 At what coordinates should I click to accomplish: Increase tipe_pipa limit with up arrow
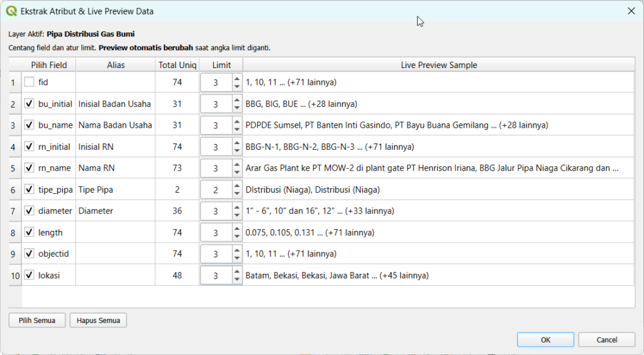coord(236,186)
